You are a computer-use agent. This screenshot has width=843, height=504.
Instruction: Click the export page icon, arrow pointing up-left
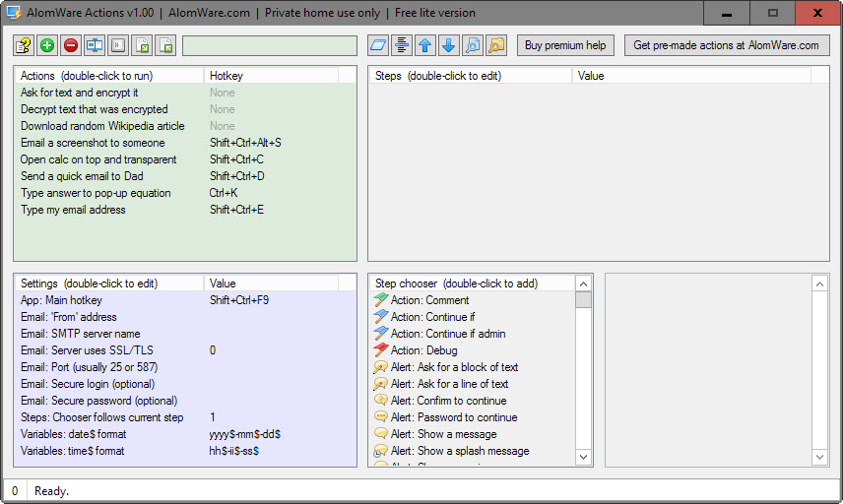pos(166,45)
